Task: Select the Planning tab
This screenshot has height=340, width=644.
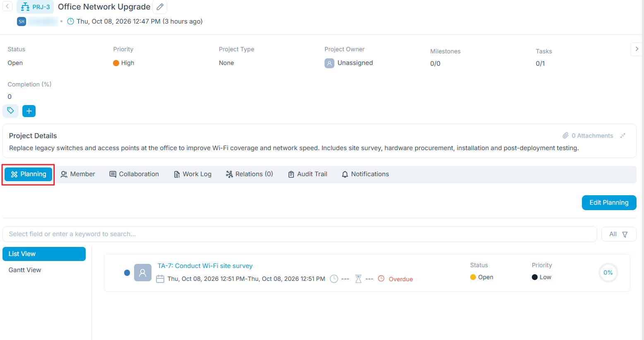Action: [29, 174]
